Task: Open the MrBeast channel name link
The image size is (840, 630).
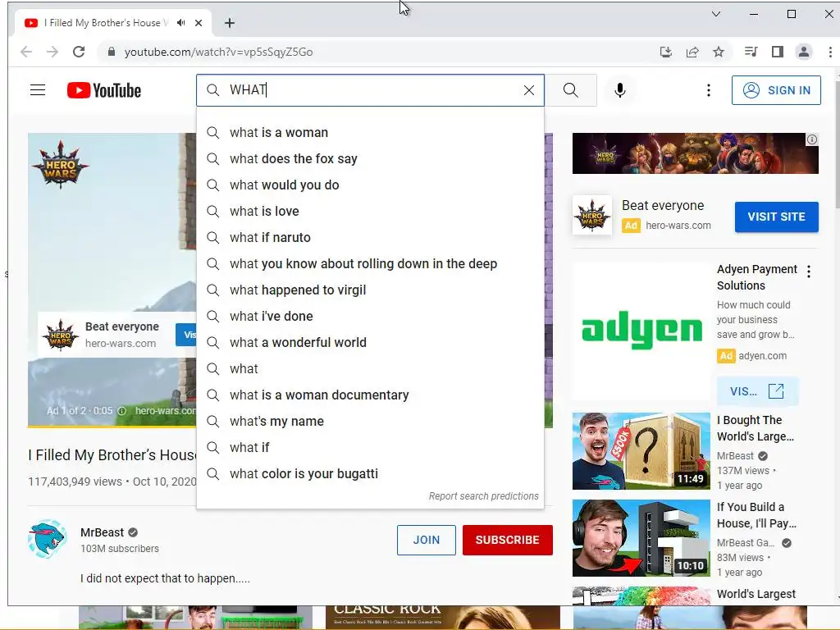Action: (x=102, y=532)
